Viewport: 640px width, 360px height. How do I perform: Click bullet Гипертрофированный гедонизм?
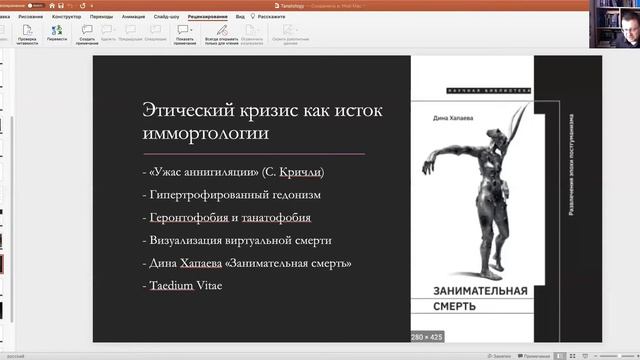tap(231, 195)
